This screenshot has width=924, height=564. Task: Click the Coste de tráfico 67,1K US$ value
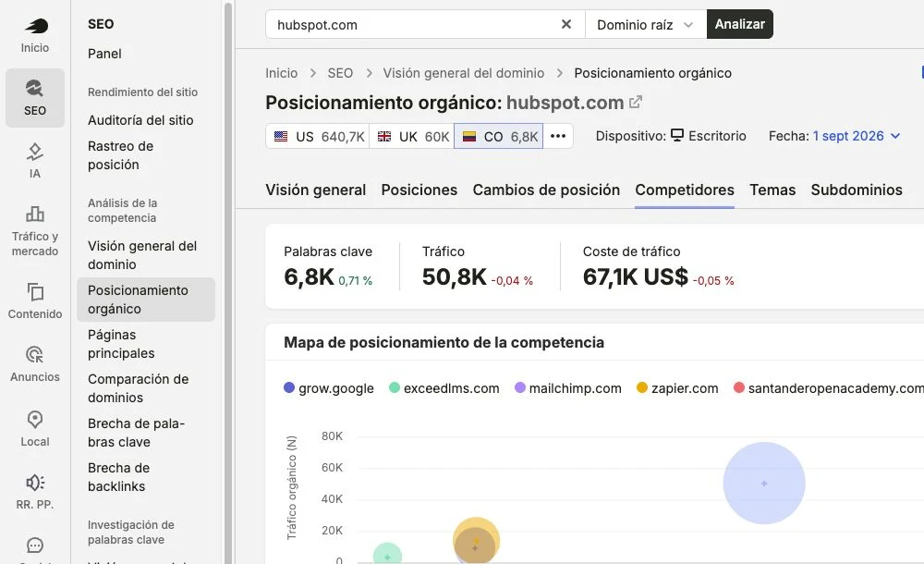tap(636, 276)
